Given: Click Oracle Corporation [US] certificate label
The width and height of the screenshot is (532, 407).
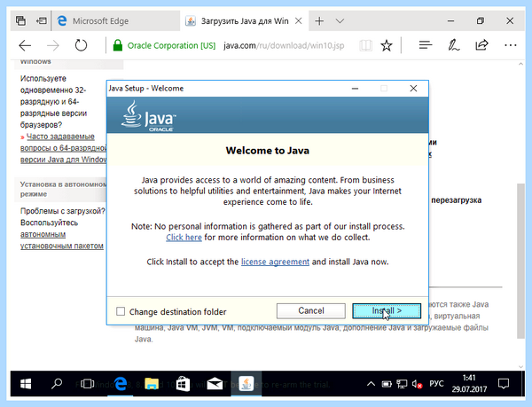Looking at the screenshot, I should tap(171, 45).
